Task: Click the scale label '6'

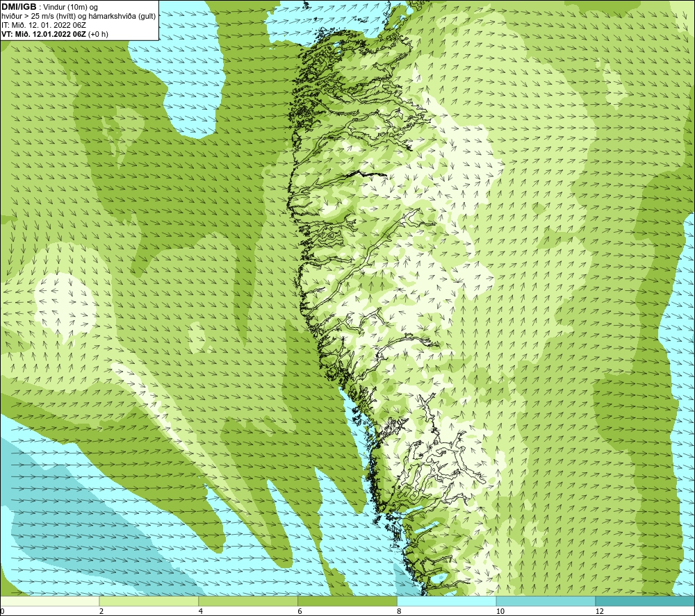Action: [x=300, y=612]
